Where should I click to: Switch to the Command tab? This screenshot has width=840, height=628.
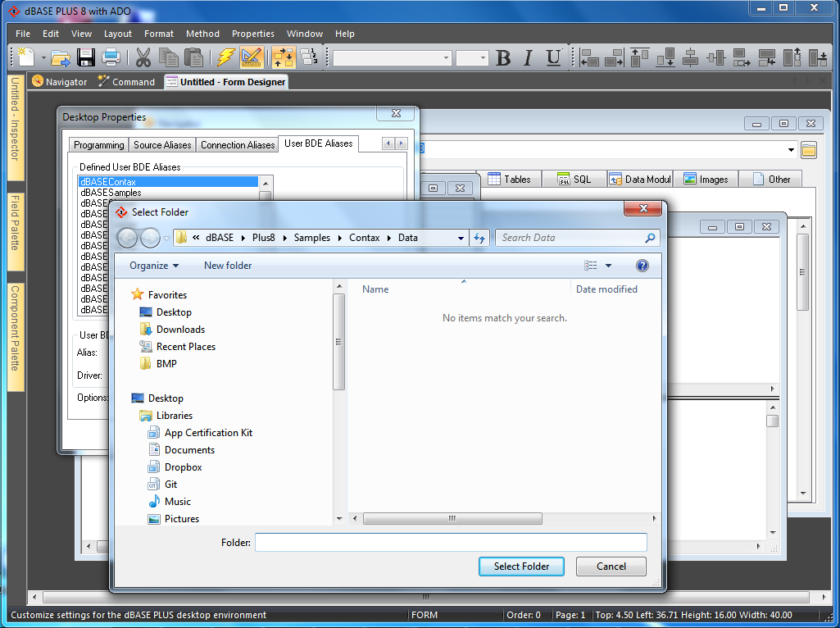[x=126, y=82]
